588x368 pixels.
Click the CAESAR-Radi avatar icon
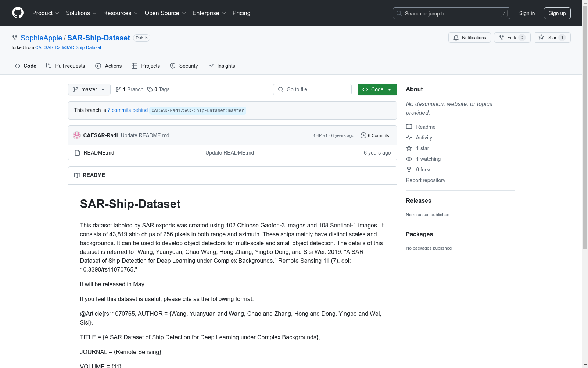point(77,135)
